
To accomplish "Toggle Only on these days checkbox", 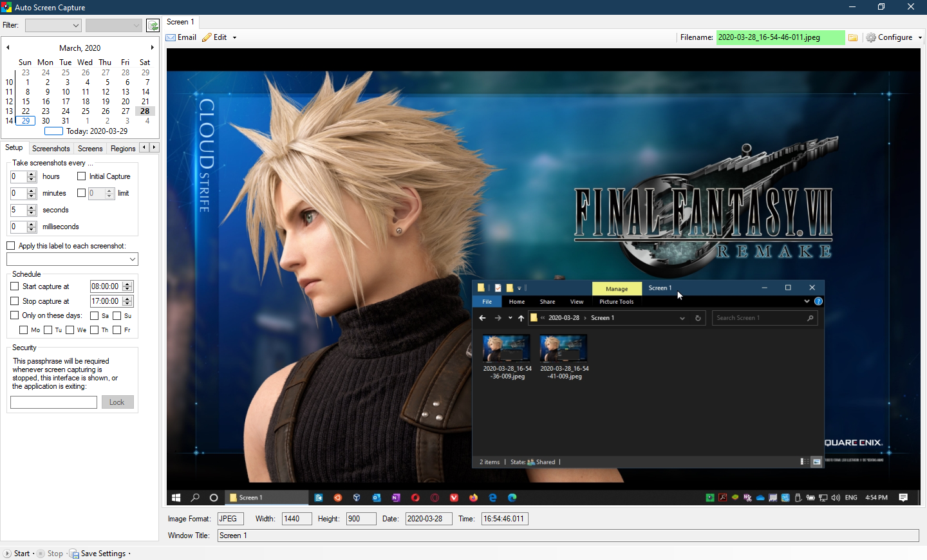I will point(15,315).
